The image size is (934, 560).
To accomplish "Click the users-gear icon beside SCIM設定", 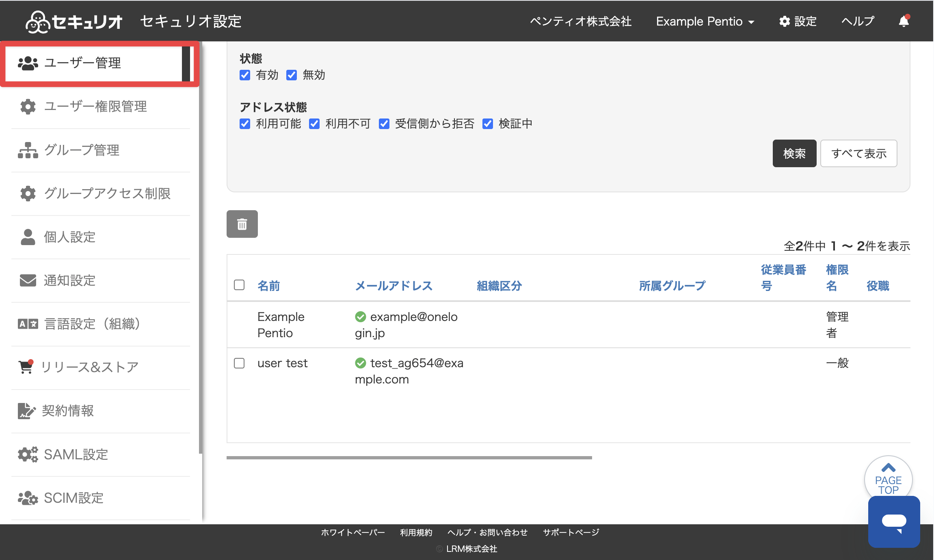I will tap(28, 498).
